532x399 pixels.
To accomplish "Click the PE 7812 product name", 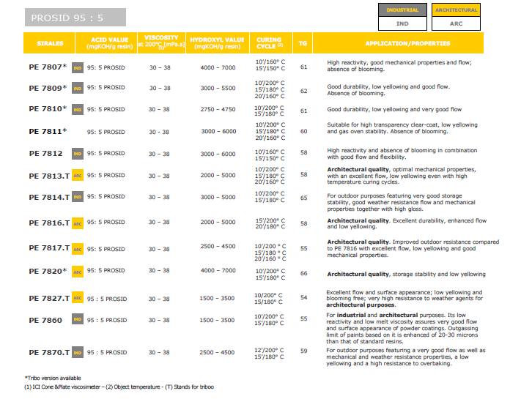I will coord(45,154).
